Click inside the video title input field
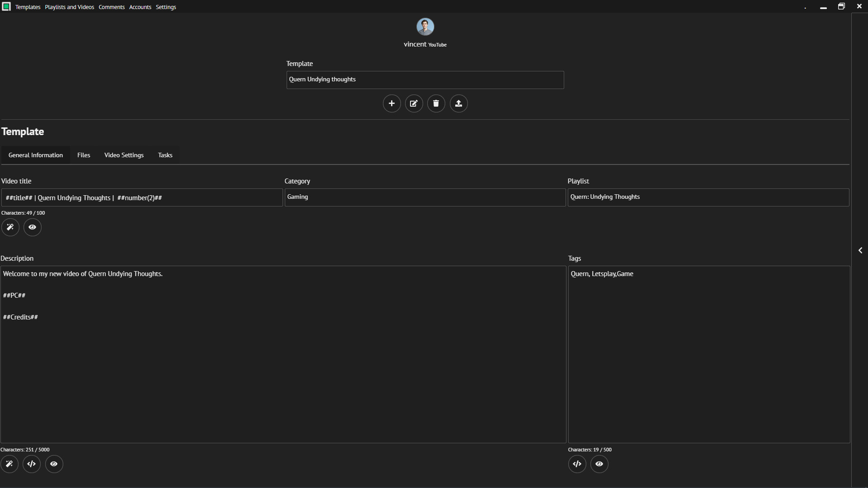 tap(141, 197)
